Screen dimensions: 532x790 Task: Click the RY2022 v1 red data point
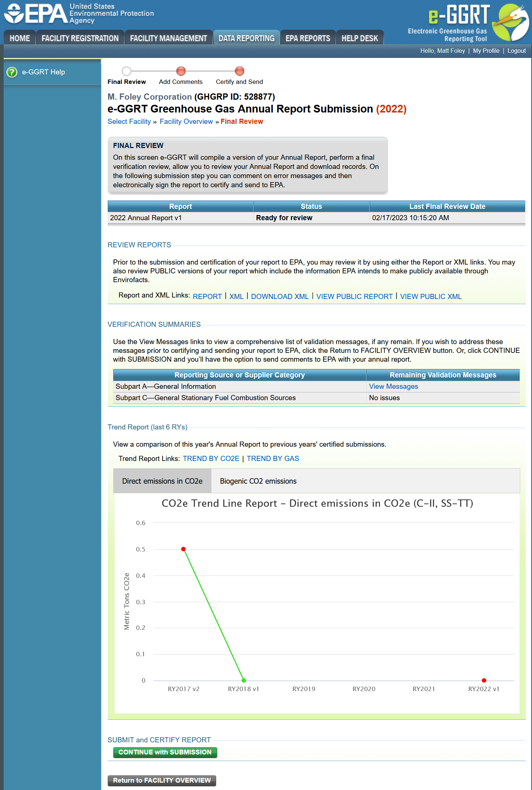(484, 680)
